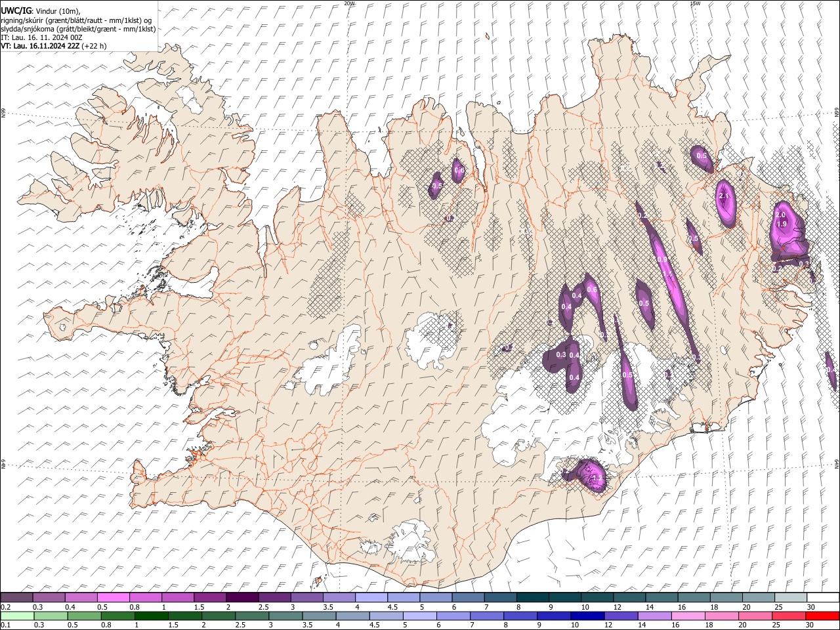Click lower legend swatch between 6 and 7
This screenshot has height=630, width=840.
453,616
